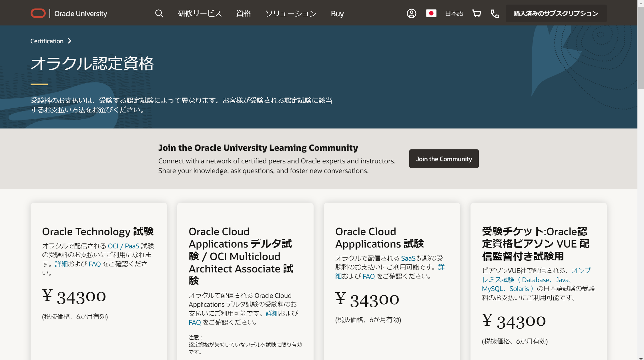
Task: Click the chevron next to Certification breadcrumb
Action: click(x=69, y=41)
